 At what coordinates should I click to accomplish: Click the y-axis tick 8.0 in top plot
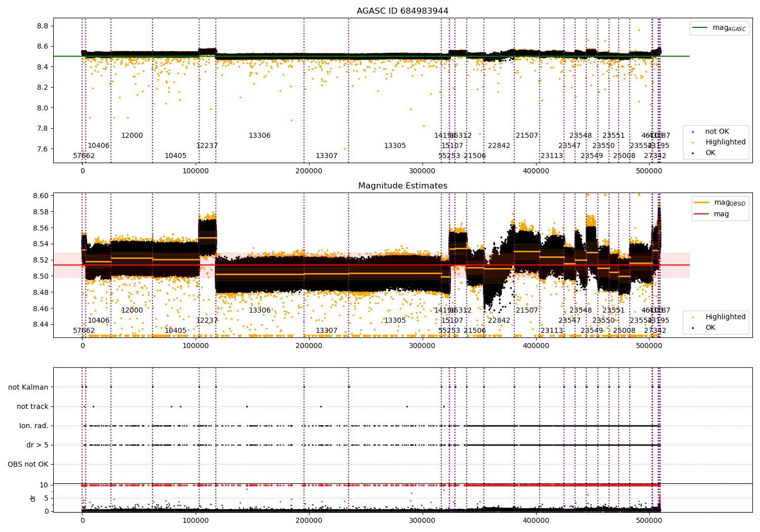(x=43, y=108)
